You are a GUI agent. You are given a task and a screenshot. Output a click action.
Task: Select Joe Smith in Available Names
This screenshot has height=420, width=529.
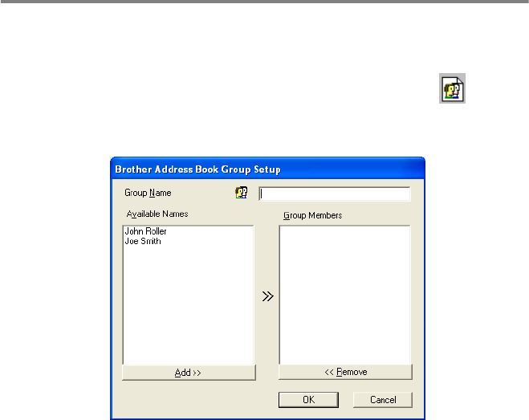tap(143, 241)
